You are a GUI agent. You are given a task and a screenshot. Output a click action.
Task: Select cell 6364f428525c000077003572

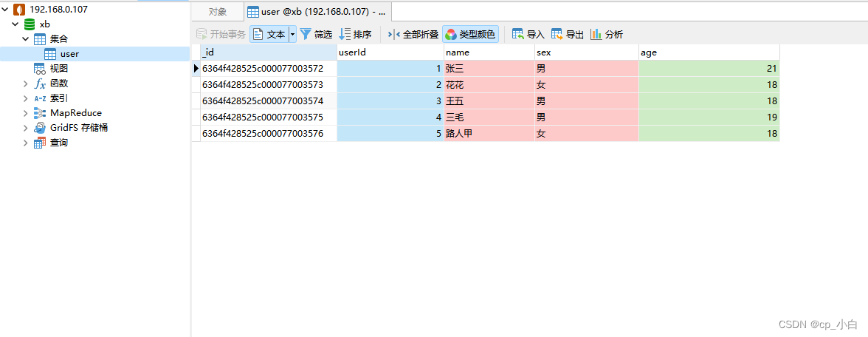[269, 69]
